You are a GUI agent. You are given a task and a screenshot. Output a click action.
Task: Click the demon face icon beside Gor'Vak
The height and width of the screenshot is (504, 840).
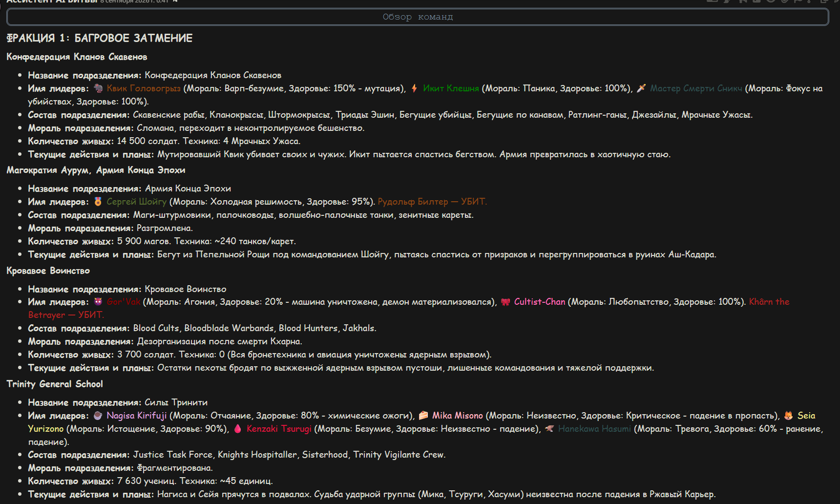[x=98, y=302]
